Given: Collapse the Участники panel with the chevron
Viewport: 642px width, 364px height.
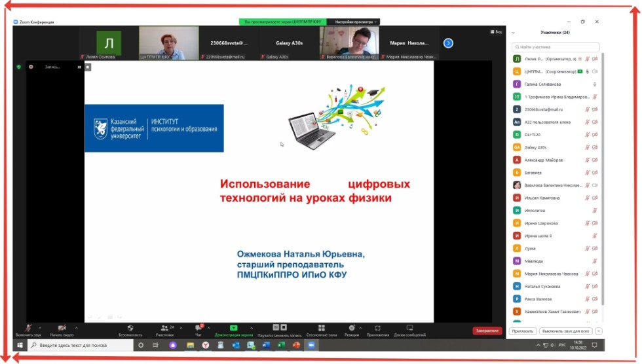Looking at the screenshot, I should click(x=514, y=32).
